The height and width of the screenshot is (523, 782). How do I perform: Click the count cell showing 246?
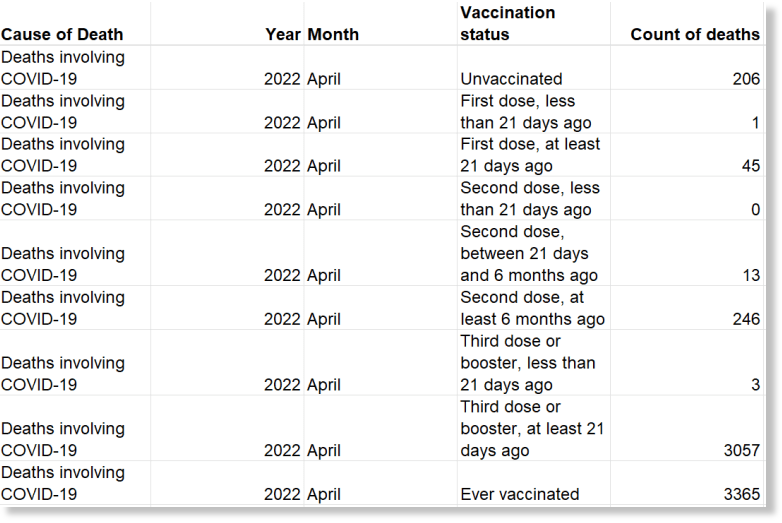(x=688, y=308)
